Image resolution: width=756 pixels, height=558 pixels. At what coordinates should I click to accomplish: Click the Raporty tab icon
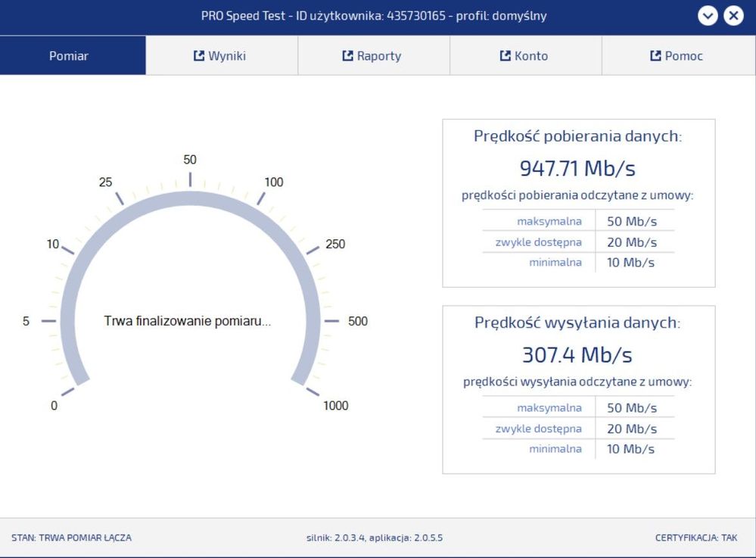pyautogui.click(x=350, y=55)
